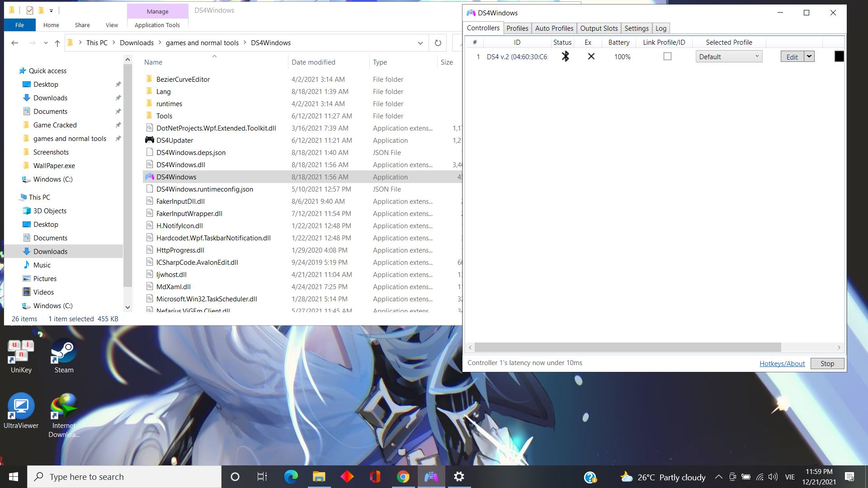Screen dimensions: 868x488
Task: Open the Share ribbon tab
Action: point(82,25)
